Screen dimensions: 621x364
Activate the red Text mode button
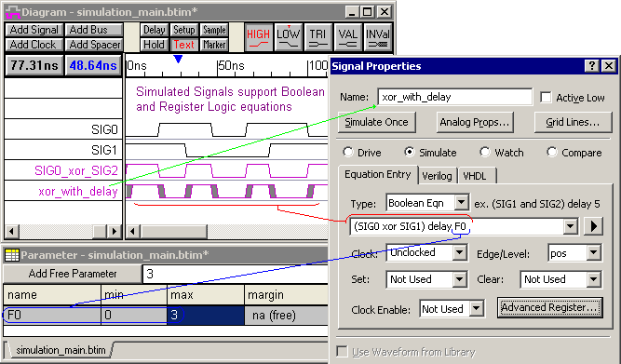[184, 45]
